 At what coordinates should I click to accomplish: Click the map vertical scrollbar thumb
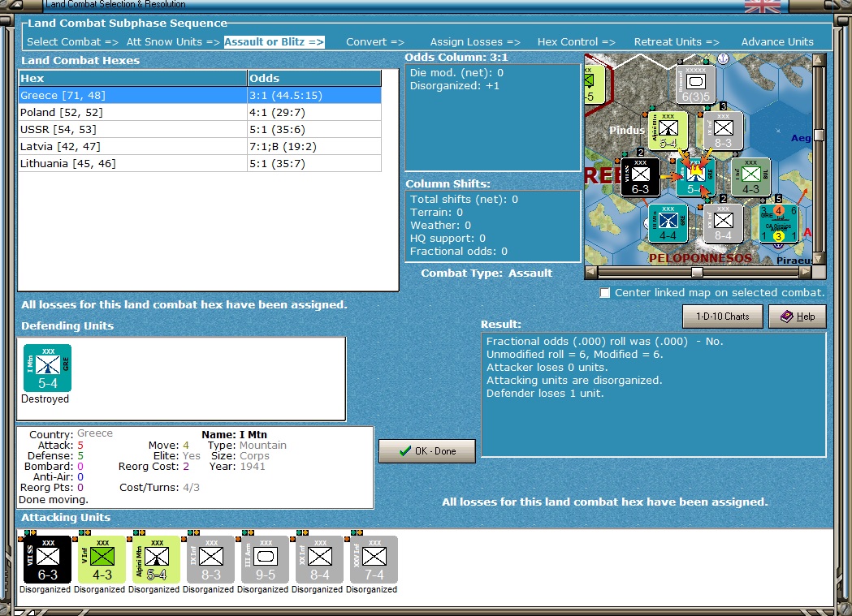tap(819, 136)
